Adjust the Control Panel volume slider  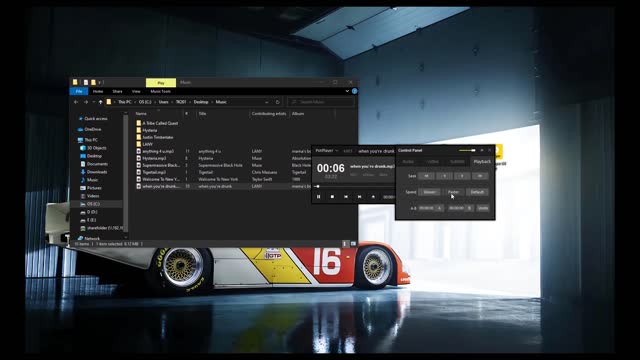[467, 150]
